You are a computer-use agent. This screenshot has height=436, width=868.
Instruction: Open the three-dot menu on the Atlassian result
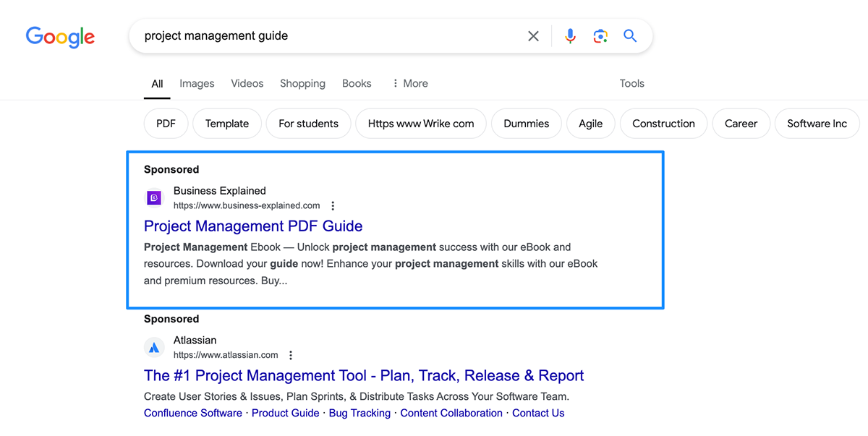290,355
